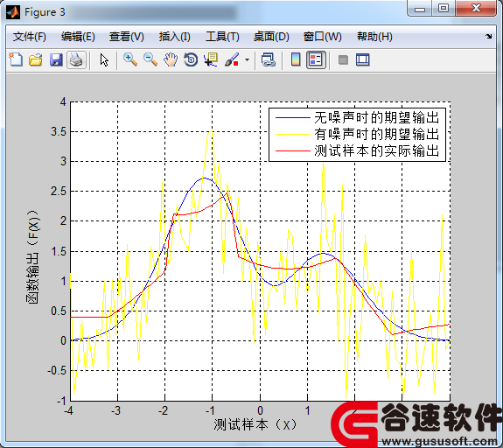Activate the Zoom Out tool
The height and width of the screenshot is (448, 503).
point(150,59)
